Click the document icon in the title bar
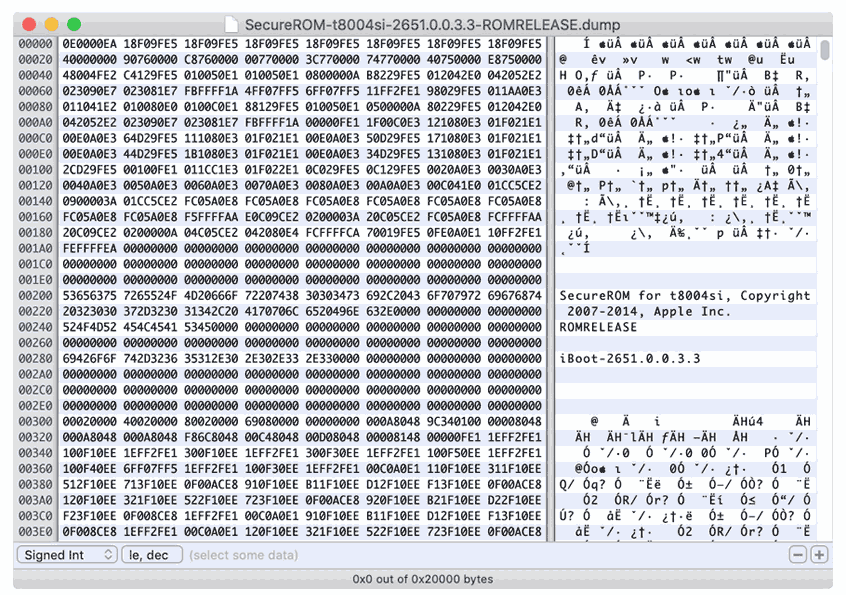The height and width of the screenshot is (595, 846). pyautogui.click(x=231, y=24)
